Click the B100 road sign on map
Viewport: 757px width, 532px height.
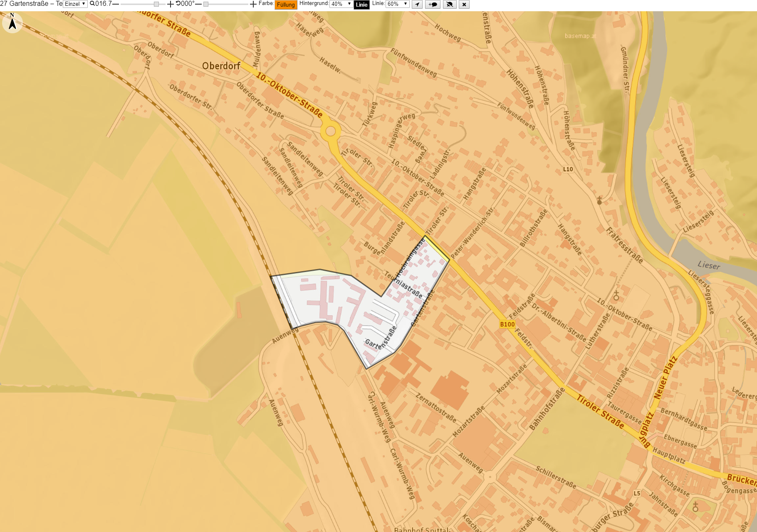click(x=507, y=324)
